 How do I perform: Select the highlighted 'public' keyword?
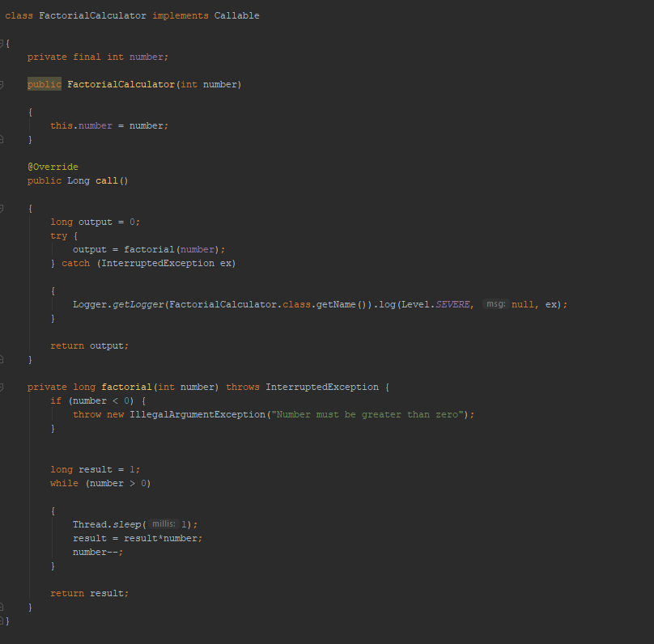tap(44, 83)
